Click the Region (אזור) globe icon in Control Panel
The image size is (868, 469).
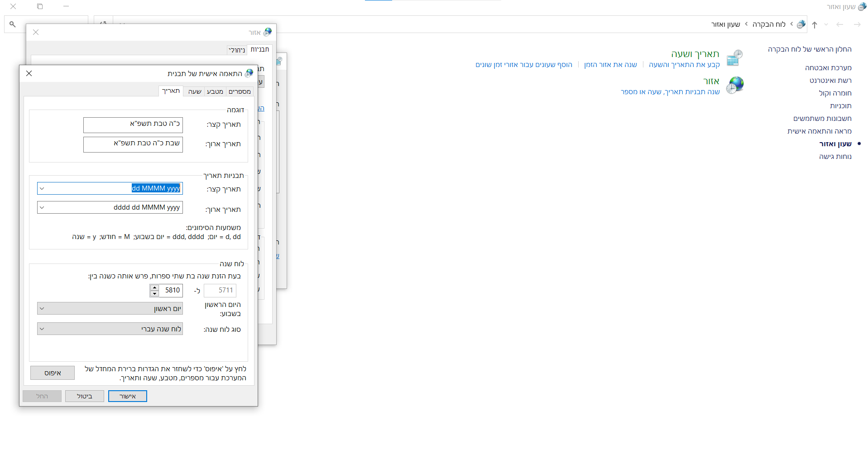pyautogui.click(x=734, y=85)
